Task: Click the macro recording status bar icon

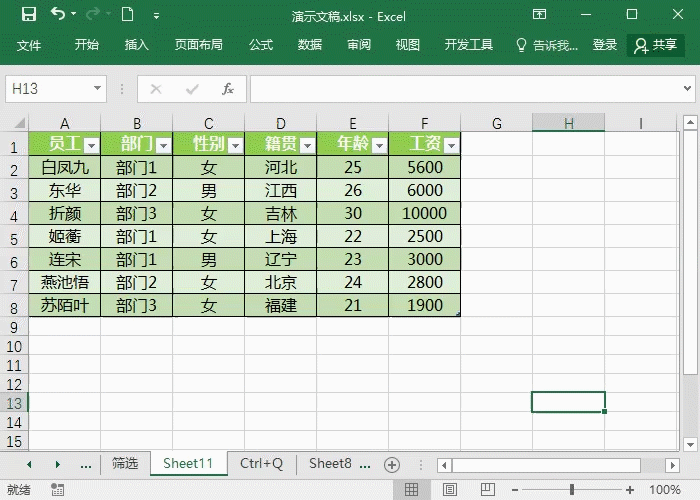Action: pyautogui.click(x=57, y=489)
